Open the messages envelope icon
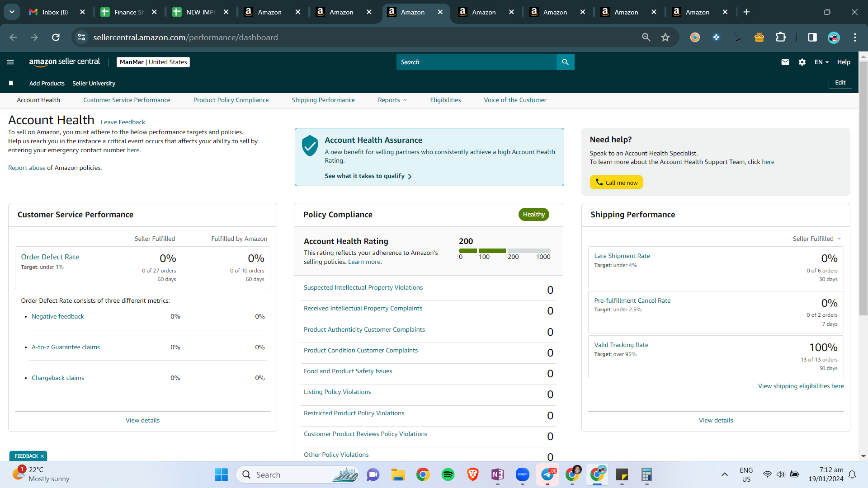 [785, 62]
